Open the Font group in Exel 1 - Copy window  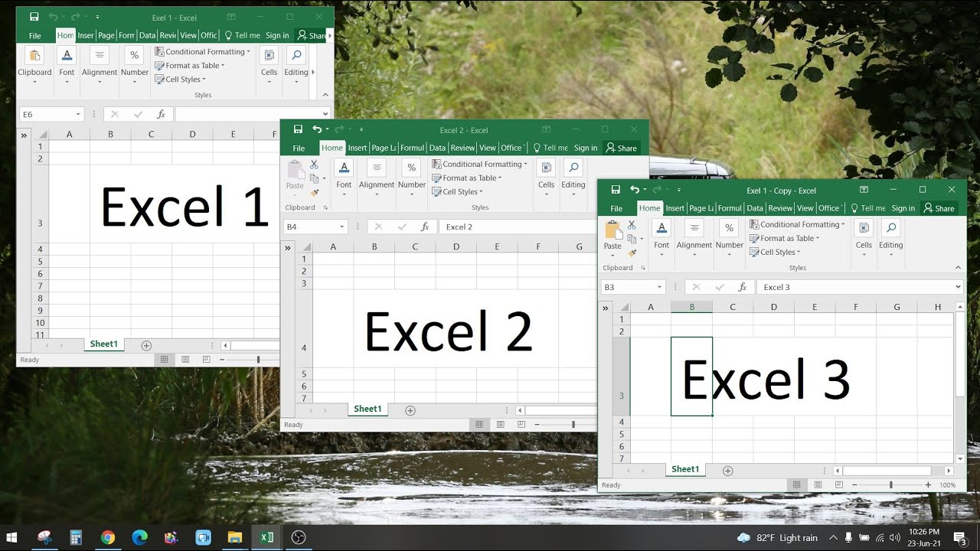click(661, 238)
